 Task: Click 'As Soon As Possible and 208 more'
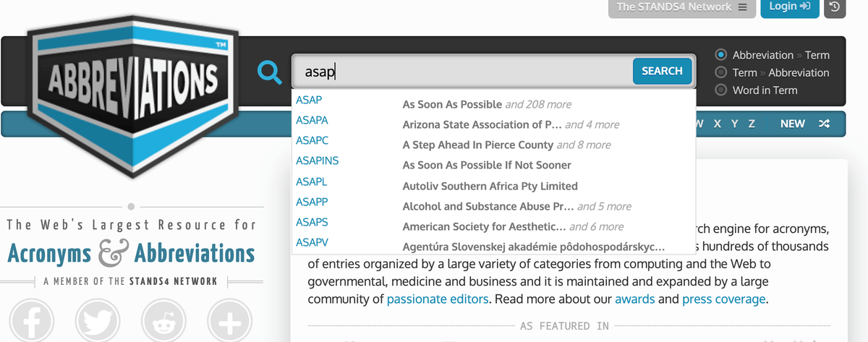(487, 104)
